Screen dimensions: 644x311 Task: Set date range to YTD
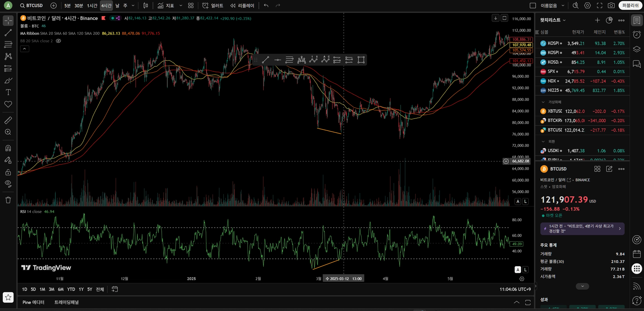(71, 289)
